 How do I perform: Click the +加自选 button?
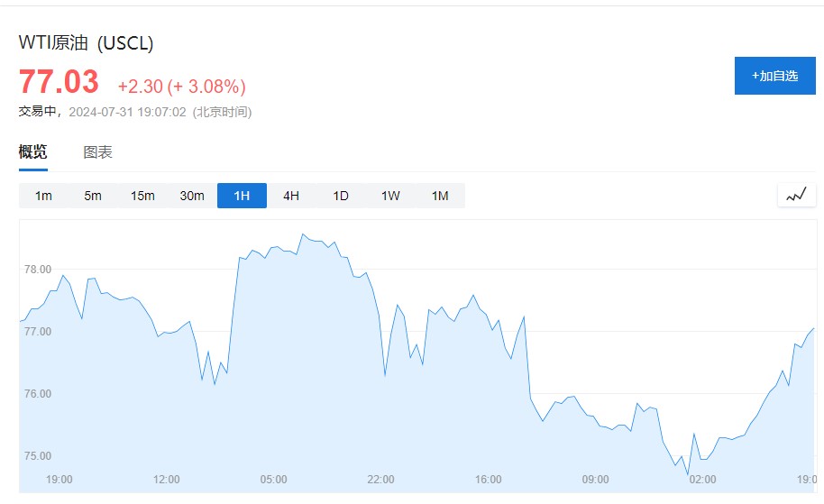pos(774,76)
